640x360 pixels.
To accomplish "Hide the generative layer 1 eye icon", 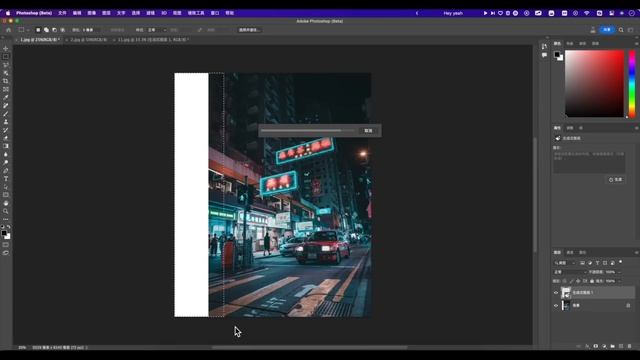I will coord(556,293).
